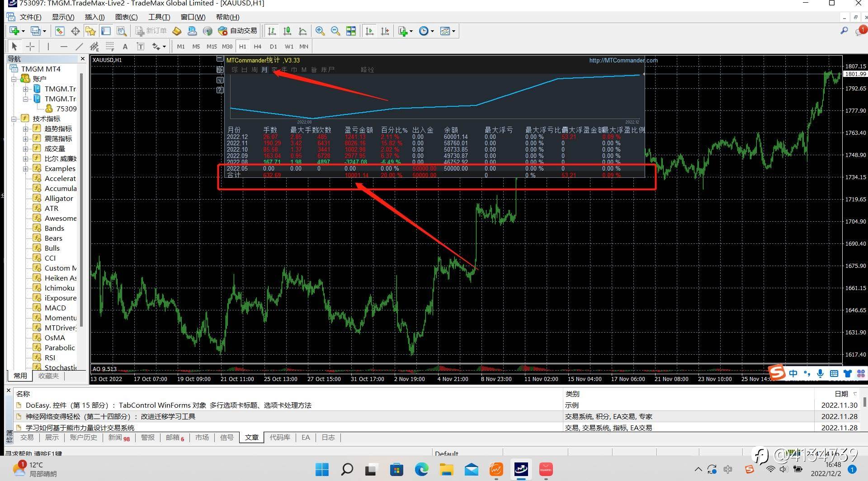868x481 pixels.
Task: Switch chart to candlestick style
Action: [287, 31]
